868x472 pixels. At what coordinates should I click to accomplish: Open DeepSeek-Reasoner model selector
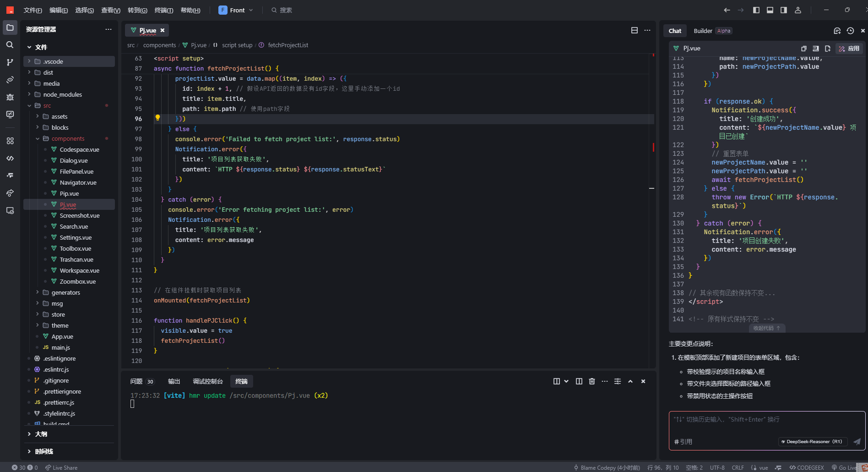click(x=813, y=442)
